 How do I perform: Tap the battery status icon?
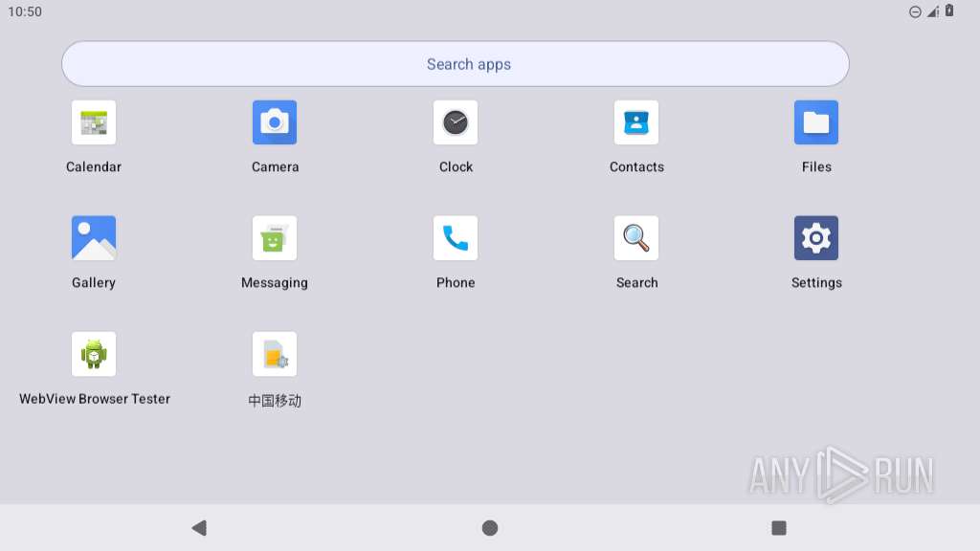pyautogui.click(x=949, y=11)
